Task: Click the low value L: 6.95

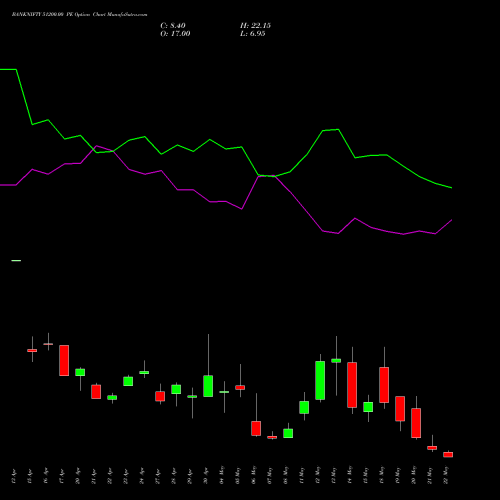Action: [x=253, y=34]
